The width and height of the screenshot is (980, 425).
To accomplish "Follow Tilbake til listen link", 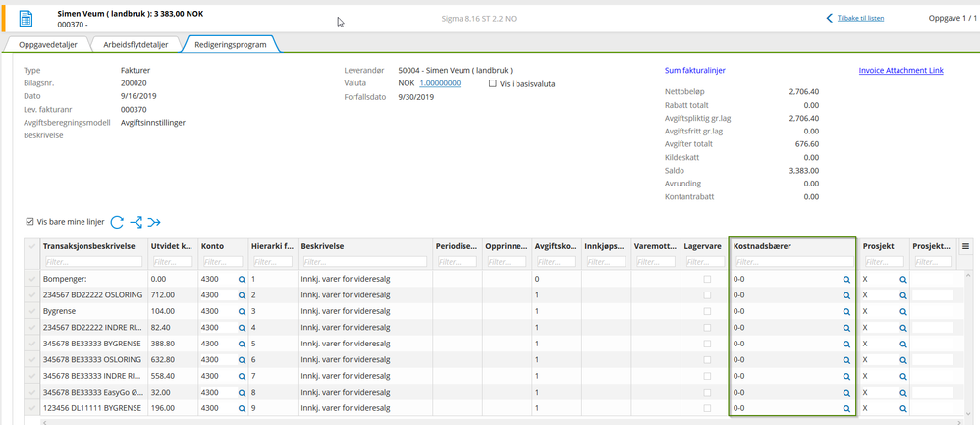I will [860, 18].
